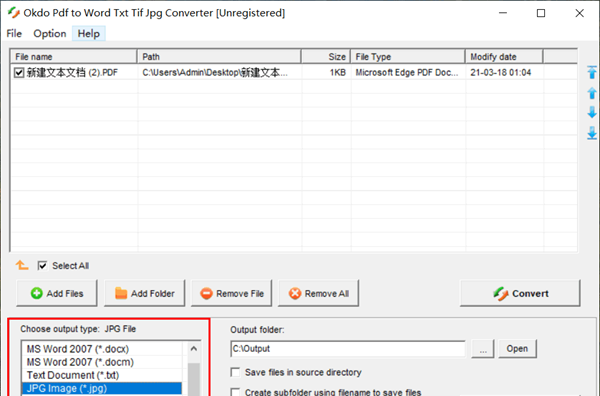
Task: Click the Microsoft Edge PDF Doc... cell
Action: pyautogui.click(x=407, y=72)
